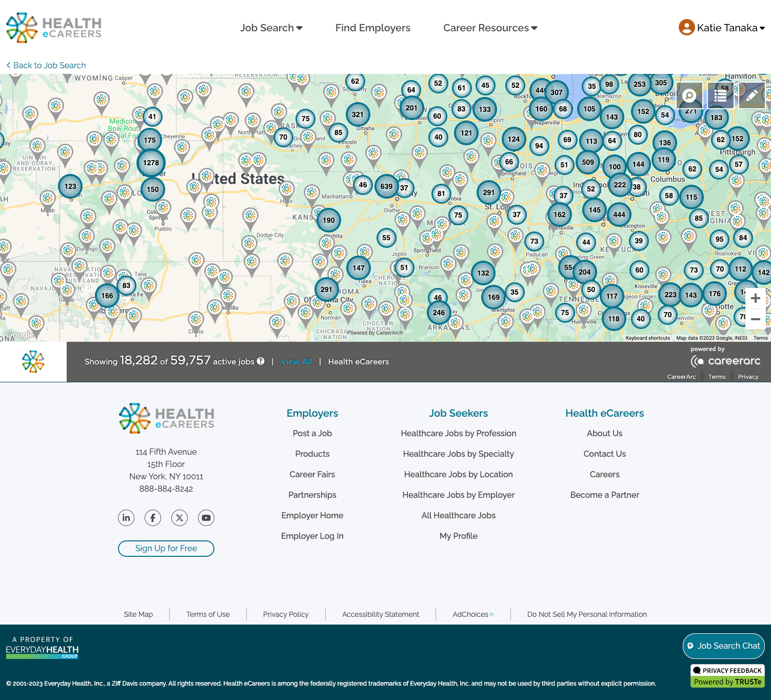Switch to list view icon on map

click(x=721, y=95)
